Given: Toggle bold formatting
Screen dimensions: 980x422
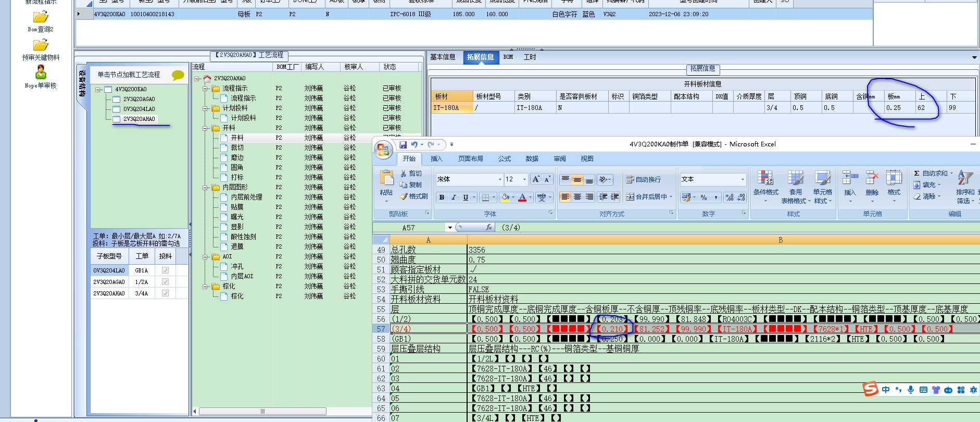Looking at the screenshot, I should click(x=442, y=197).
